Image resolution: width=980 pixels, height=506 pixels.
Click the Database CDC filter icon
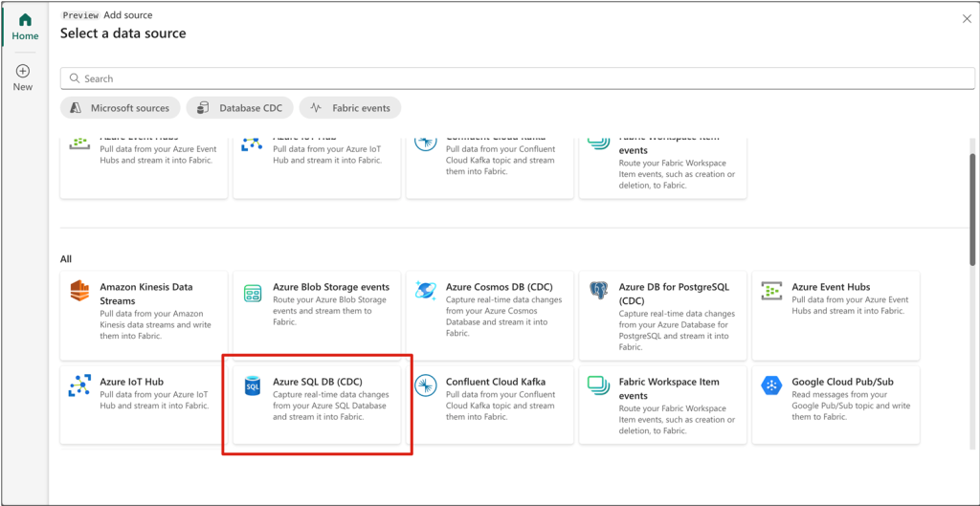[203, 108]
